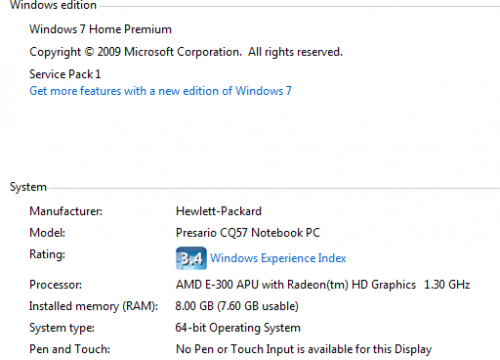Viewport: 500px width, 360px height.
Task: Click the Model label
Action: pyautogui.click(x=47, y=233)
